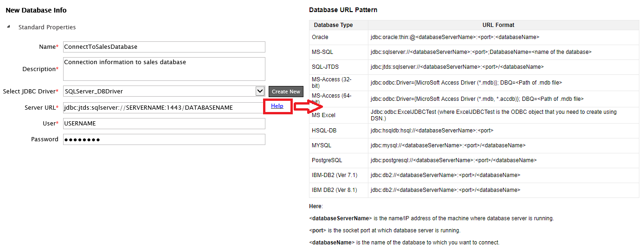Select the PostgreSQL database type cell

tap(339, 160)
